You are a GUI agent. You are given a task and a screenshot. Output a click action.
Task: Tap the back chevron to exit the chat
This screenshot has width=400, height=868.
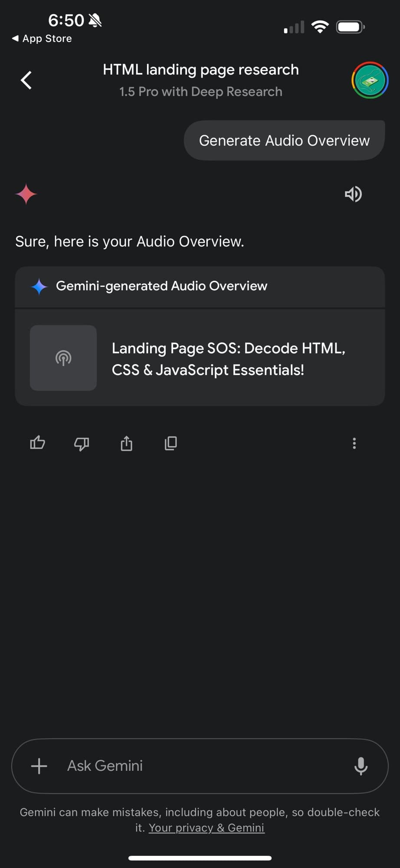(x=25, y=80)
